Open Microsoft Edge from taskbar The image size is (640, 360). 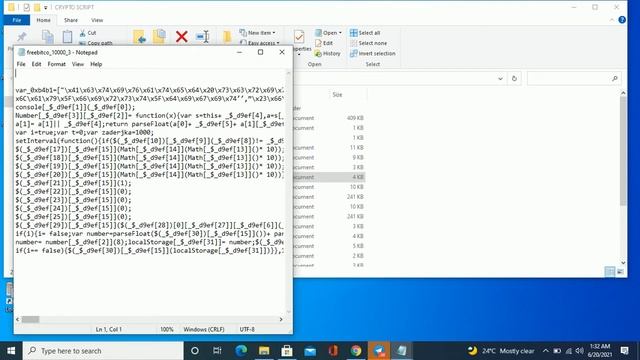[x=241, y=351]
